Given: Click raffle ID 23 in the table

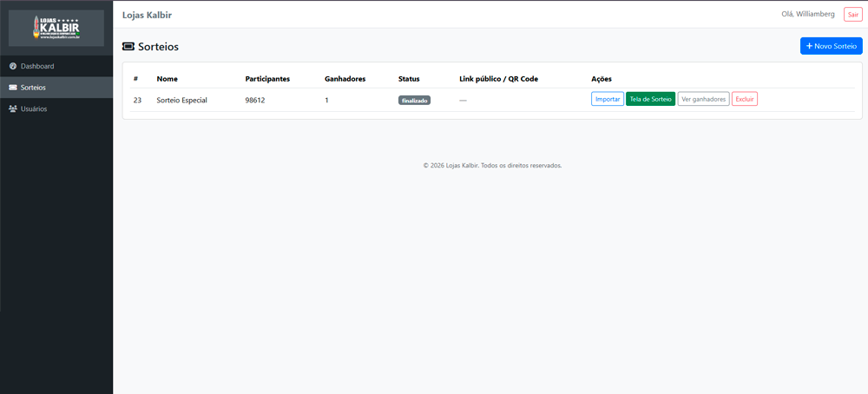Looking at the screenshot, I should click(137, 100).
